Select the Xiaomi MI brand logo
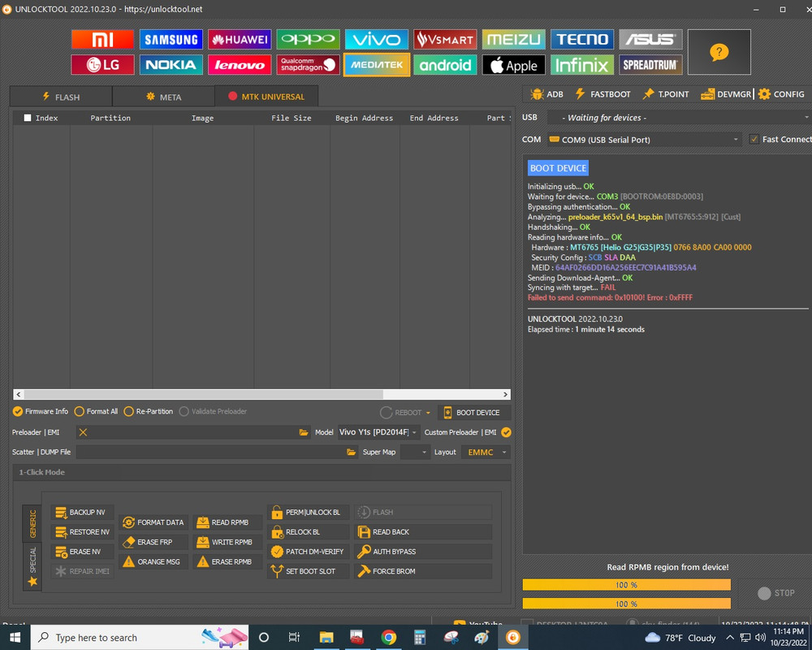Image resolution: width=812 pixels, height=650 pixels. (x=102, y=39)
